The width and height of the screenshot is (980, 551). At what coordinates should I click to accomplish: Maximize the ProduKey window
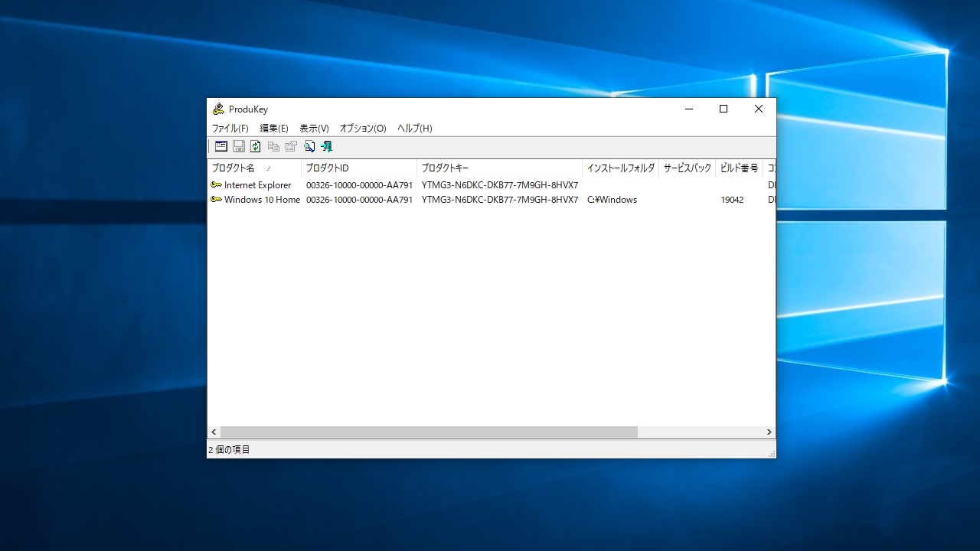point(724,109)
